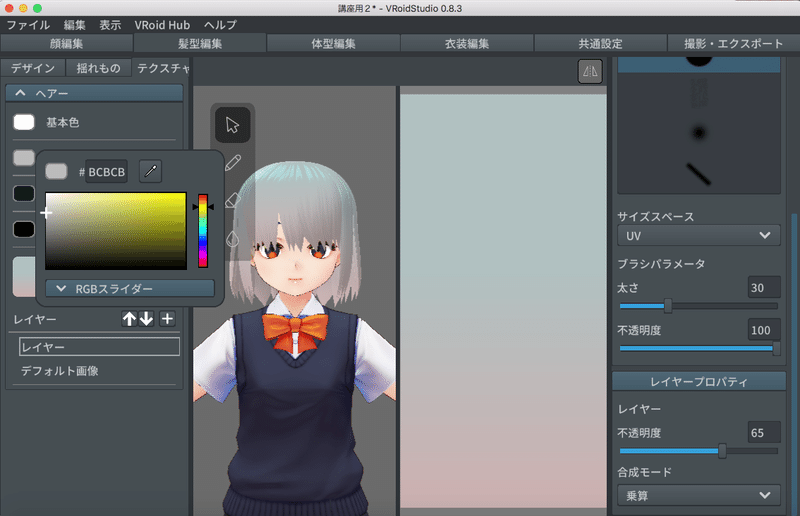Switch to the 髪型編集 tab
The image size is (800, 516).
(x=200, y=43)
